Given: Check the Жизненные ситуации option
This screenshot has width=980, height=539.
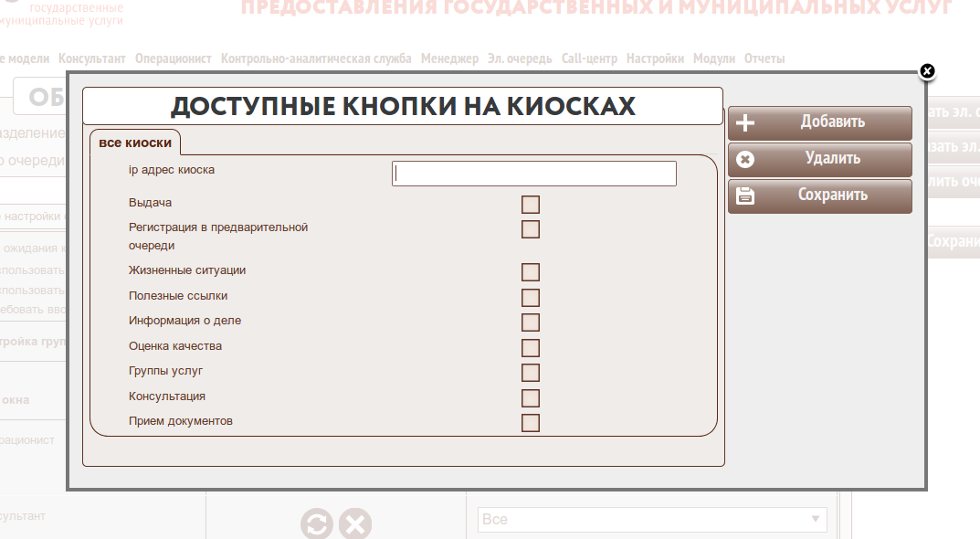Looking at the screenshot, I should pos(531,272).
